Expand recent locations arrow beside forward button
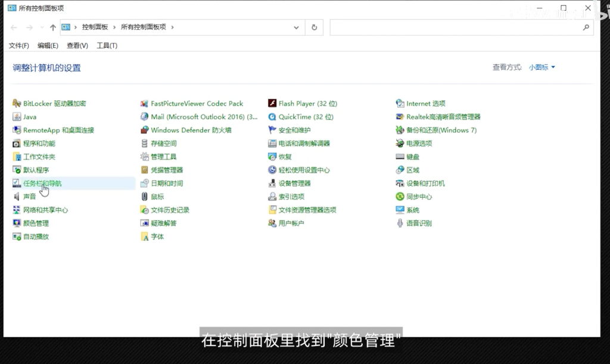610x364 pixels. [x=42, y=27]
